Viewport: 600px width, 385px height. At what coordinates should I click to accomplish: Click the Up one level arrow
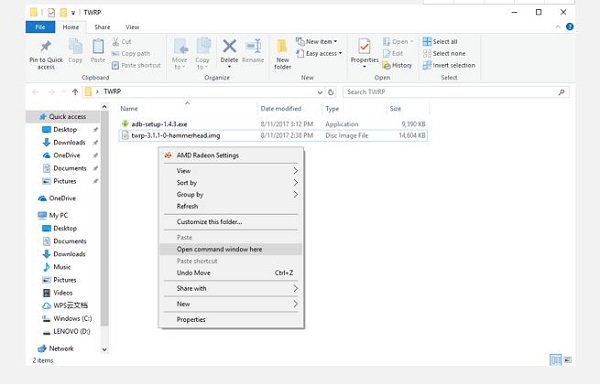pos(75,92)
